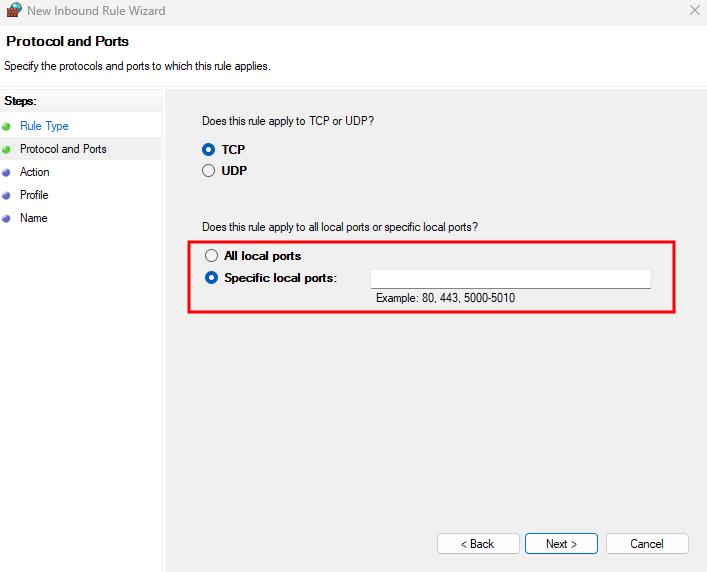Viewport: 707px width, 572px height.
Task: Choose the All local ports option
Action: coord(211,256)
